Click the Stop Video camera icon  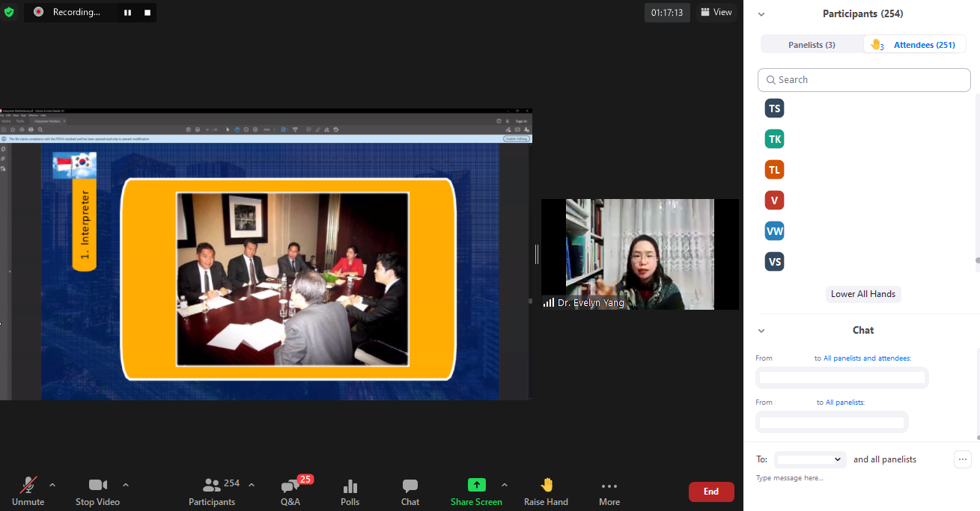[97, 485]
